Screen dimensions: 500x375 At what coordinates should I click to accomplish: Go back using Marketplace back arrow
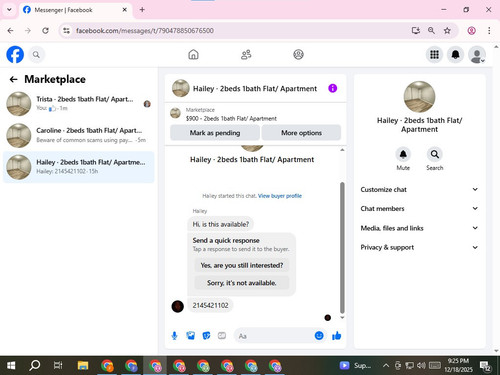(13, 79)
